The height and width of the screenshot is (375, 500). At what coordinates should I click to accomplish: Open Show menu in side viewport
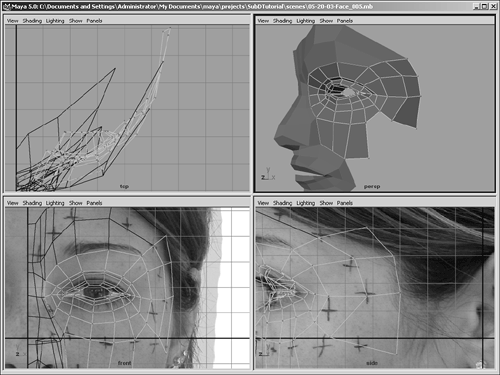(326, 203)
